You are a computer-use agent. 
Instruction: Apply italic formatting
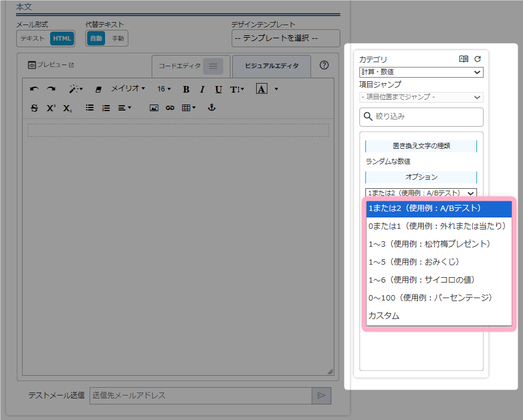coord(202,90)
